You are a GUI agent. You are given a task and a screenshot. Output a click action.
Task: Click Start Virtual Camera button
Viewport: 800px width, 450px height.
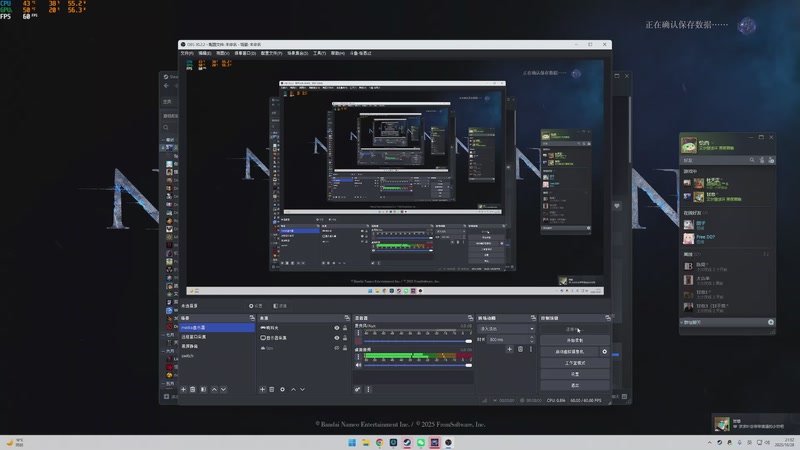click(x=570, y=352)
